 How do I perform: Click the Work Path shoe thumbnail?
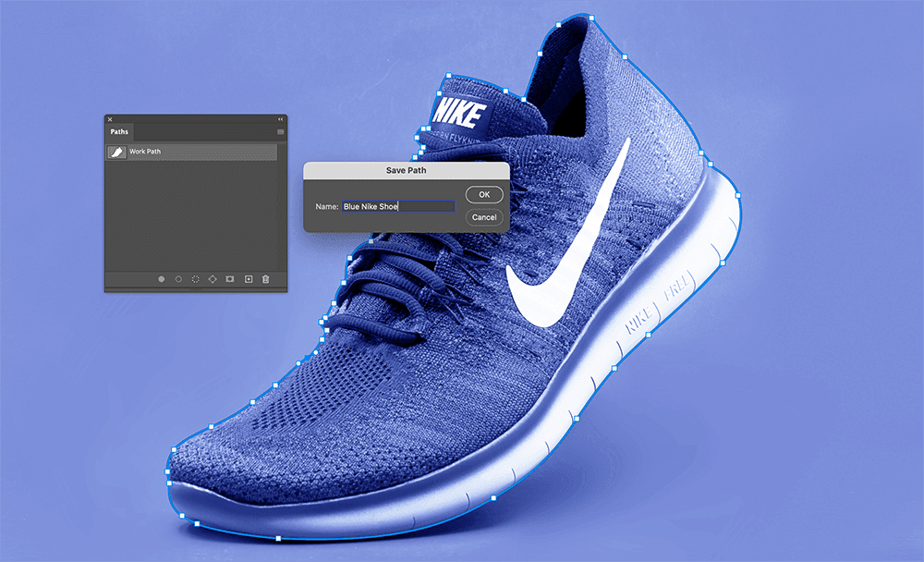(116, 153)
